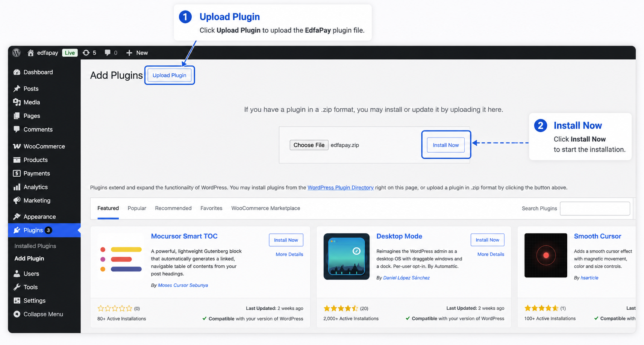644x345 pixels.
Task: Click the Choose File button
Action: tap(309, 145)
